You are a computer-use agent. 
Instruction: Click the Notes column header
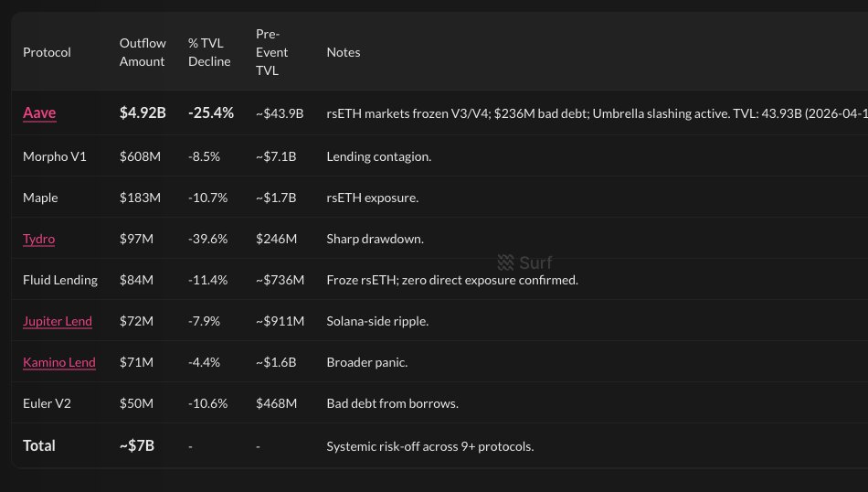pos(344,52)
